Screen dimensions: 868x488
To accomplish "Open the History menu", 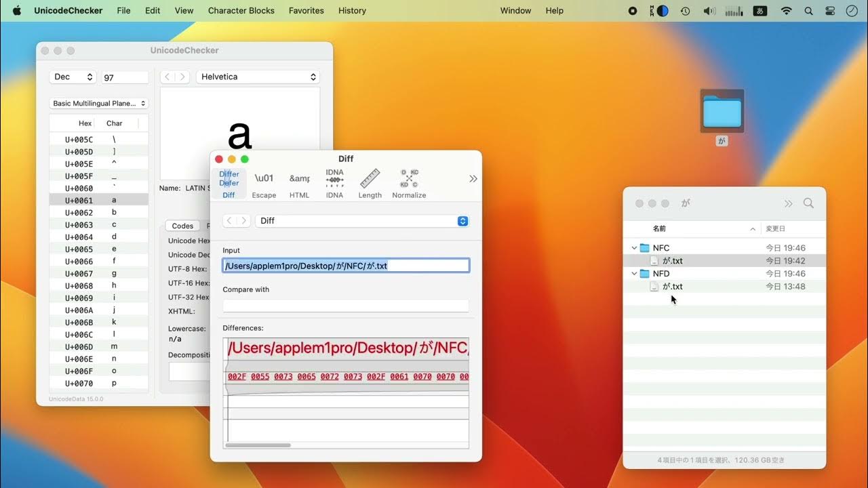I will (x=352, y=10).
